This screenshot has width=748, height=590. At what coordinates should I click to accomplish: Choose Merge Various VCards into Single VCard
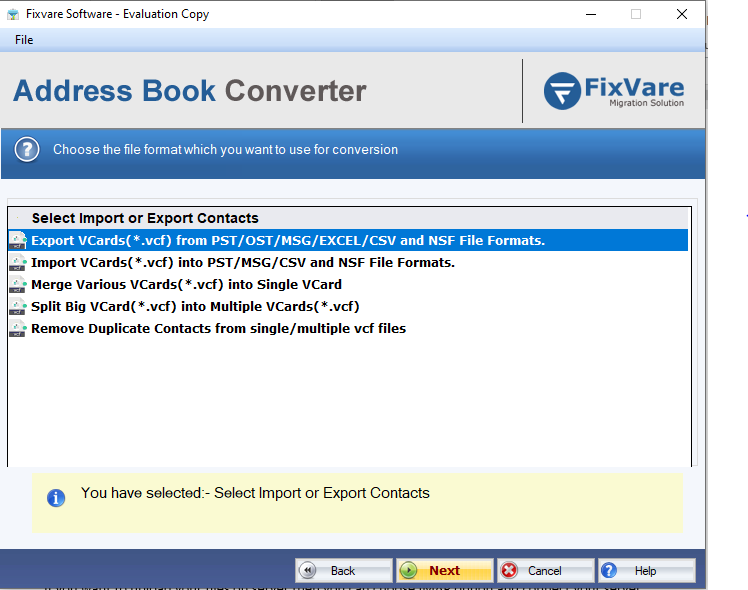[x=348, y=284]
